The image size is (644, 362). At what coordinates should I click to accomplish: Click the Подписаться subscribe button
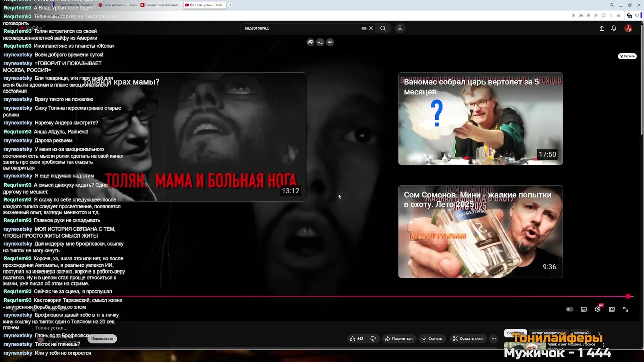[x=102, y=339]
